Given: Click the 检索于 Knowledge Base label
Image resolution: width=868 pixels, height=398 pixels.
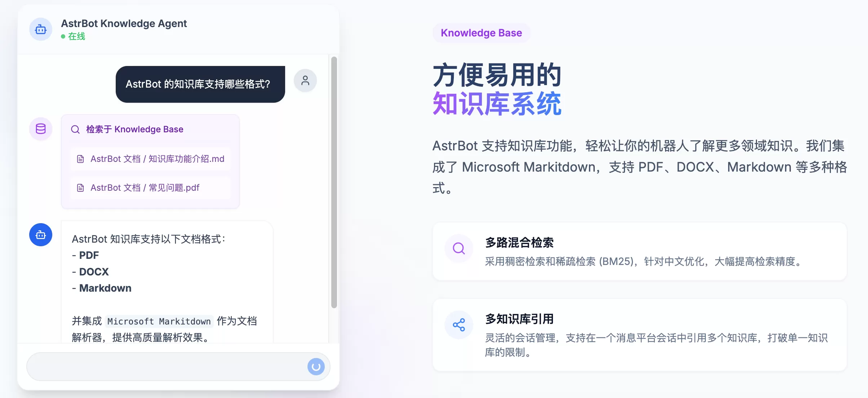Looking at the screenshot, I should click(x=135, y=129).
